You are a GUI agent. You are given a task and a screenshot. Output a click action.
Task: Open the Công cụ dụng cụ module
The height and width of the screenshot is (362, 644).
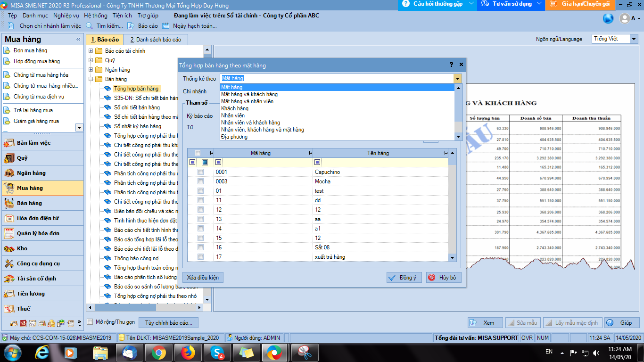pos(42,263)
